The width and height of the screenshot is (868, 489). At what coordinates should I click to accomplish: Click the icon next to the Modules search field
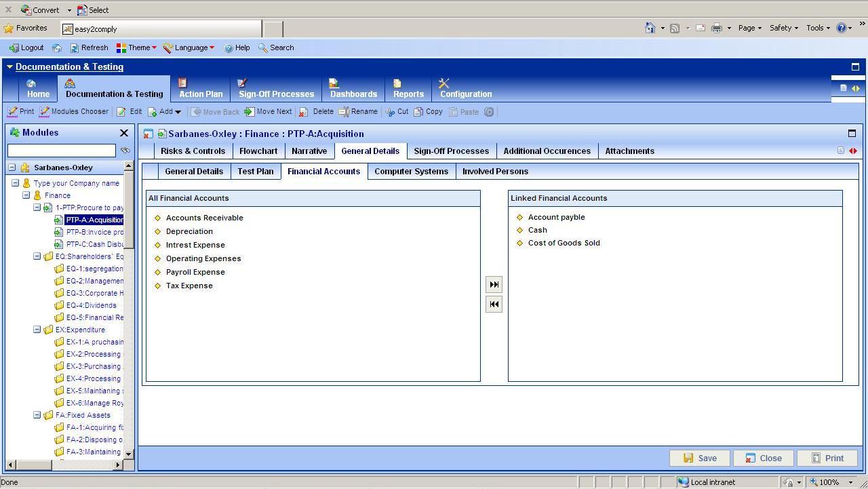125,151
